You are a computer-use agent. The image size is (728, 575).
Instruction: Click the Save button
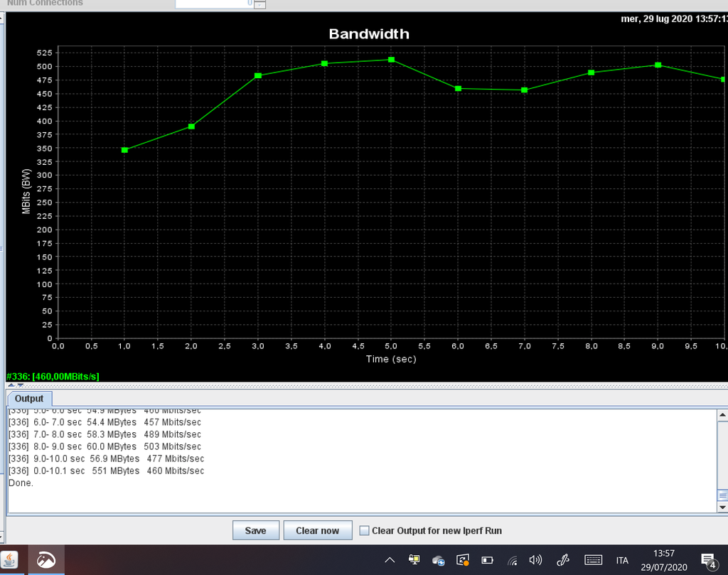tap(255, 530)
